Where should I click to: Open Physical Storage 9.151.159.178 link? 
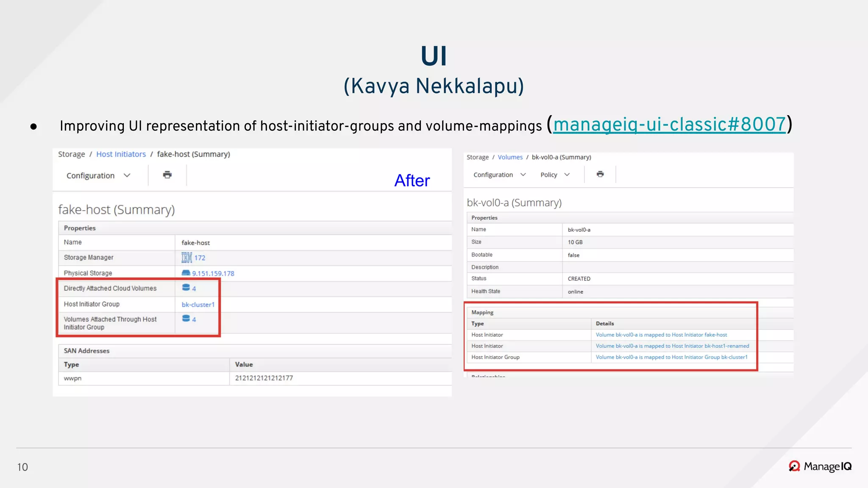pyautogui.click(x=213, y=274)
